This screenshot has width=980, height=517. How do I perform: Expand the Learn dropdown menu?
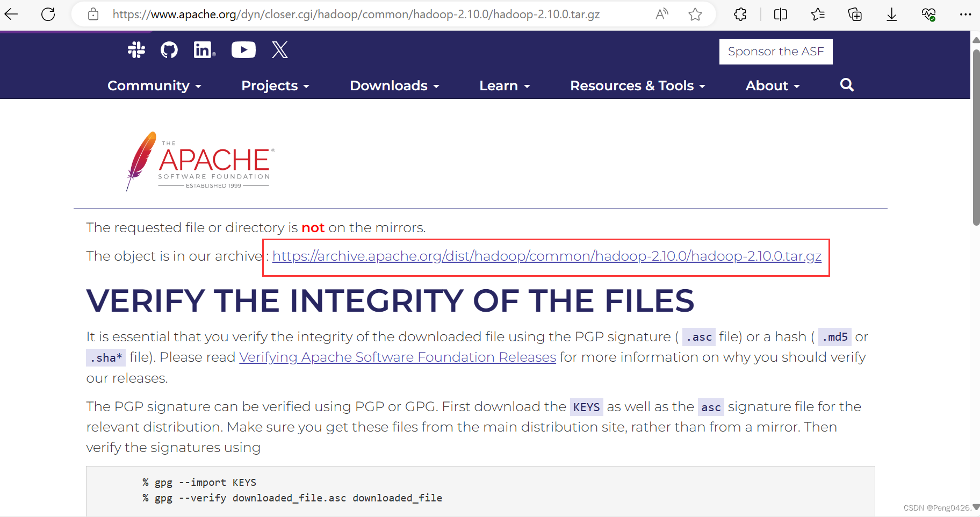tap(505, 85)
